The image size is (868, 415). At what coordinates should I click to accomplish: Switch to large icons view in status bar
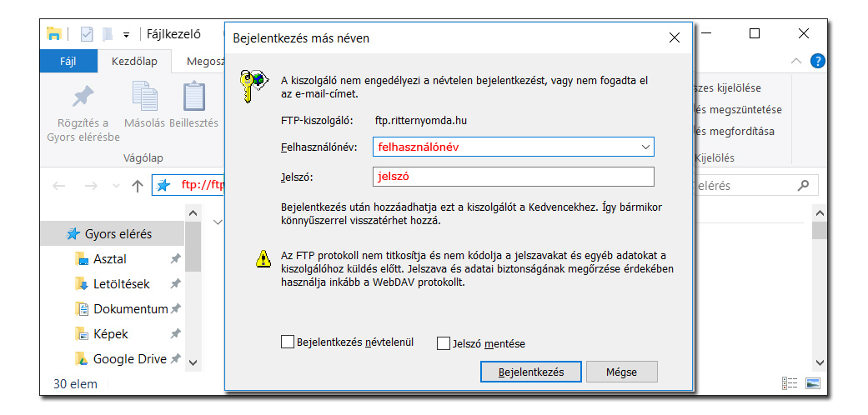813,383
